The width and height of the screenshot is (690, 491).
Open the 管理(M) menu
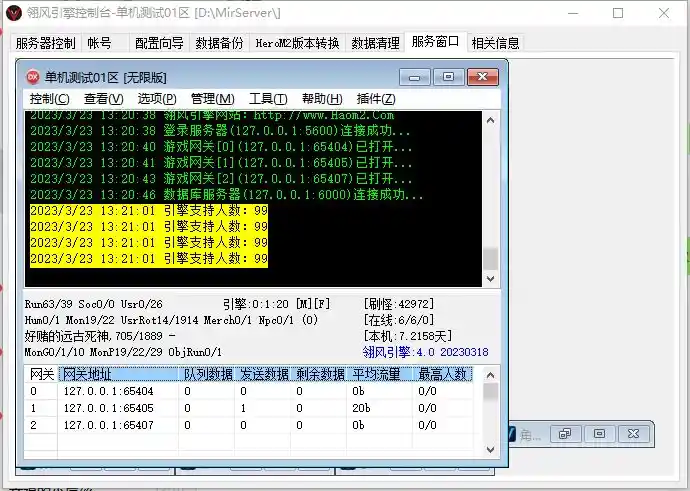point(213,99)
